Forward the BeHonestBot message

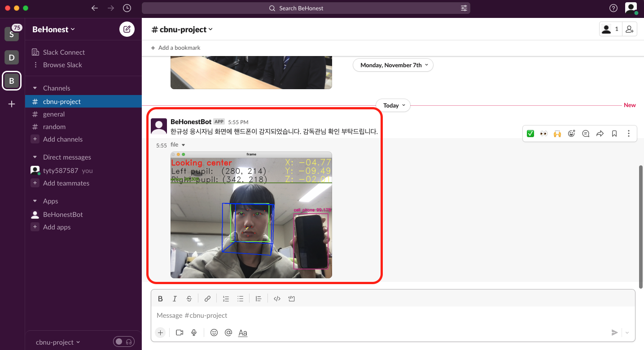600,133
